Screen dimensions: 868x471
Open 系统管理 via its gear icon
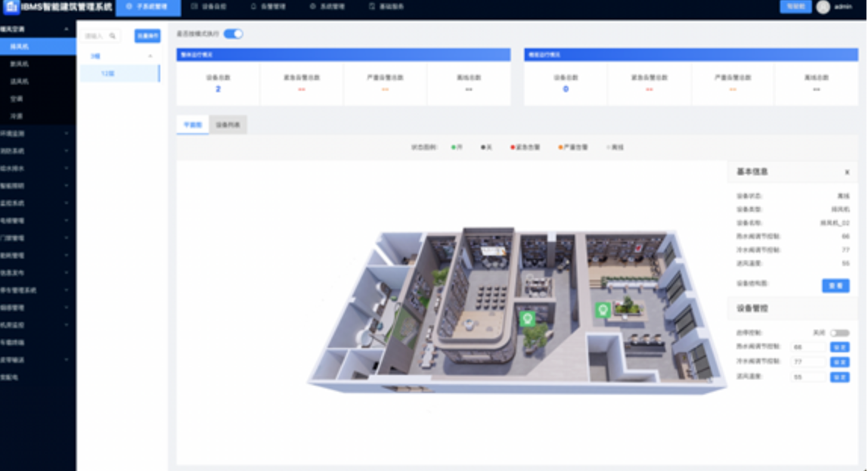[x=313, y=6]
